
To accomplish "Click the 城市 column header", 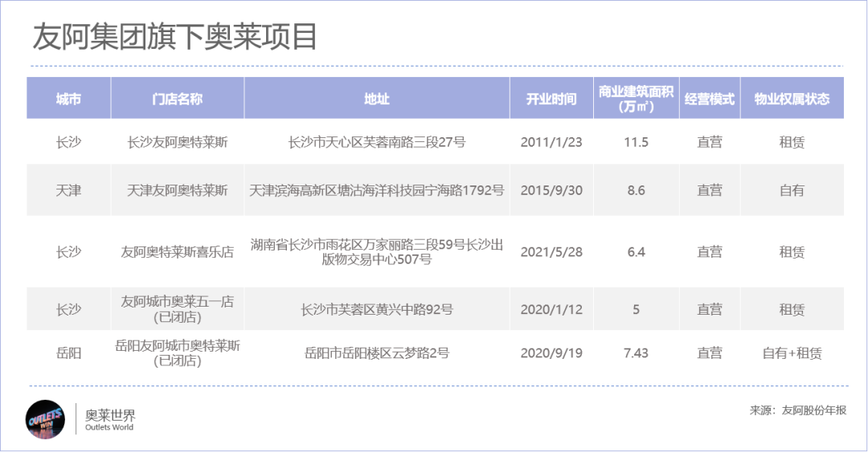I will coord(68,99).
